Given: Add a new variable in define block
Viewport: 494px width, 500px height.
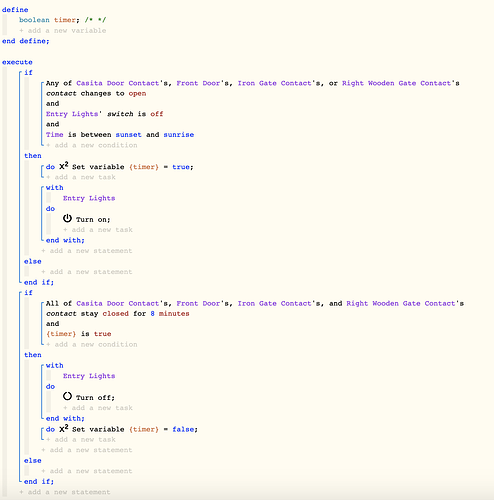Looking at the screenshot, I should click(63, 31).
